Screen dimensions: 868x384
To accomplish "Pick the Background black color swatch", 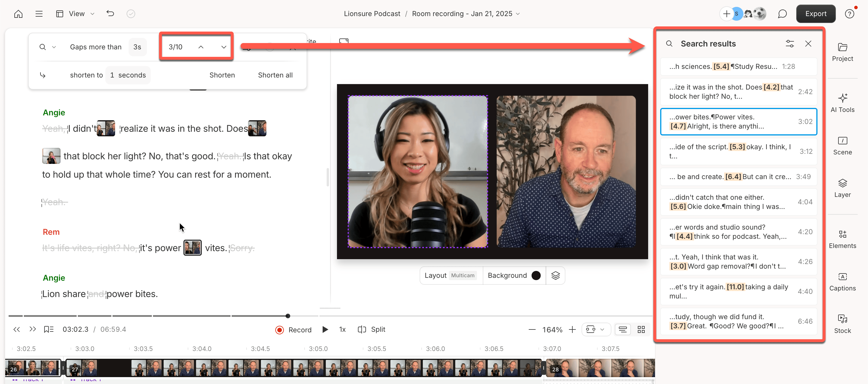I will tap(536, 276).
